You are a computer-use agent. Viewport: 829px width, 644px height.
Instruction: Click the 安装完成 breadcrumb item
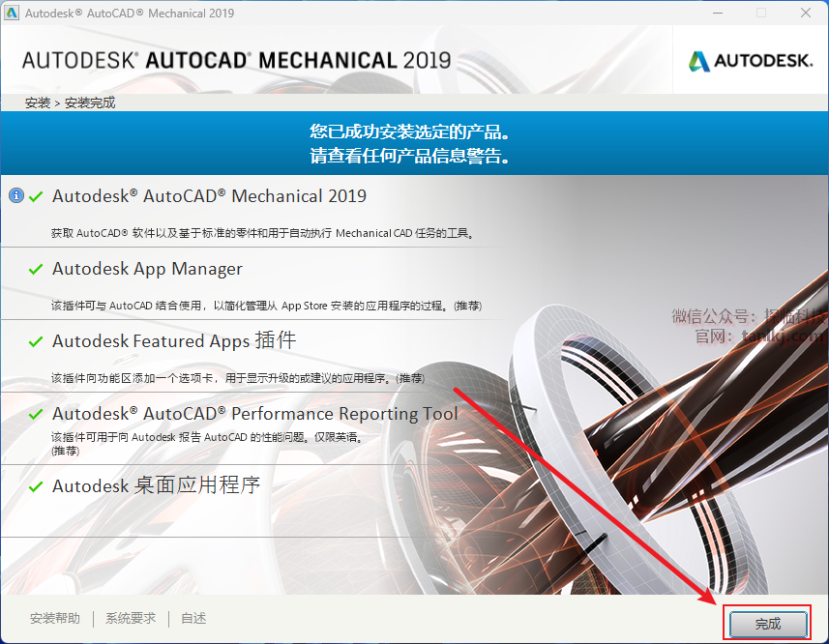pos(90,102)
